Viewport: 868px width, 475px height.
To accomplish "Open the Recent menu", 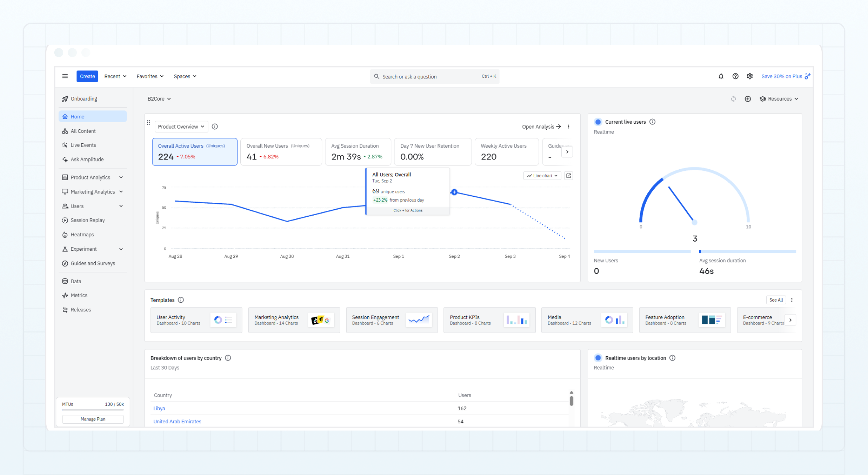I will tap(115, 76).
